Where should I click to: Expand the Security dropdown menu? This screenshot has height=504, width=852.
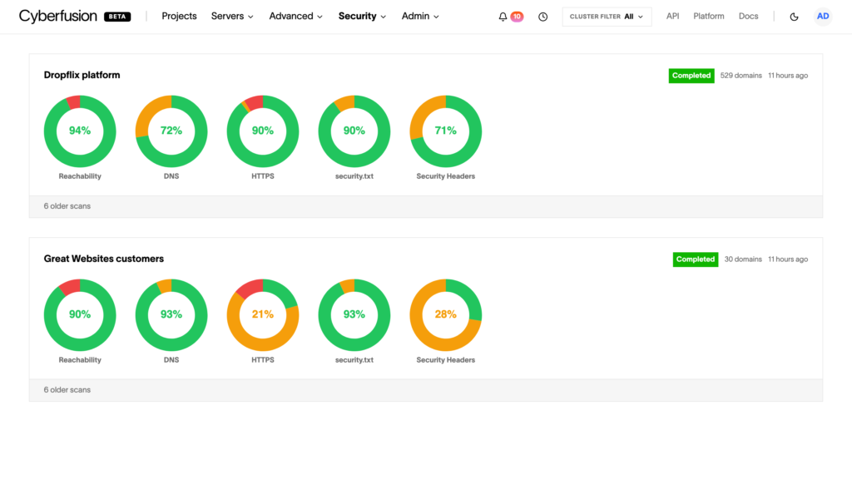pos(362,17)
